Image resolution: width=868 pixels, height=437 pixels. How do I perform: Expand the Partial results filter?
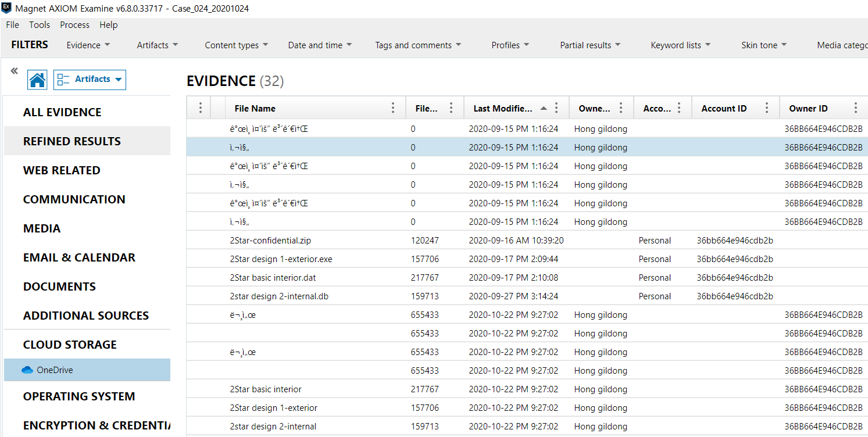coord(591,45)
